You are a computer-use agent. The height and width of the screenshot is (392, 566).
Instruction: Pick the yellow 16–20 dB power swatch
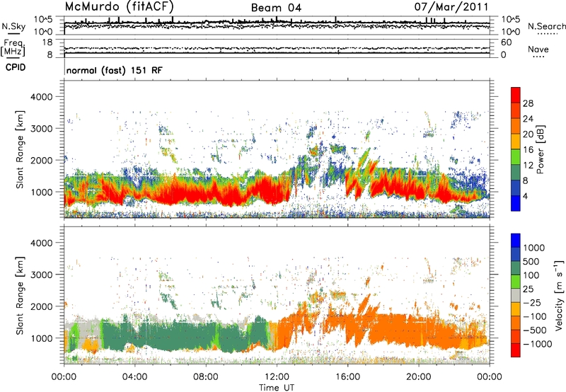point(516,142)
